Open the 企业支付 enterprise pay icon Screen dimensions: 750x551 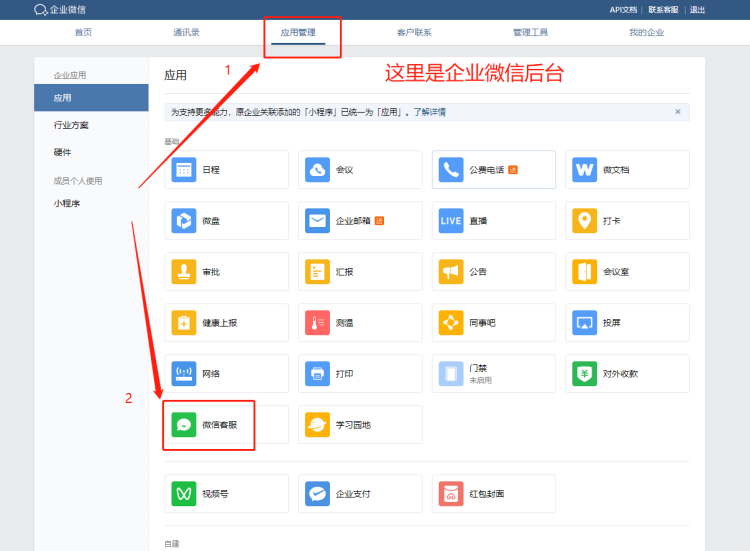point(318,494)
